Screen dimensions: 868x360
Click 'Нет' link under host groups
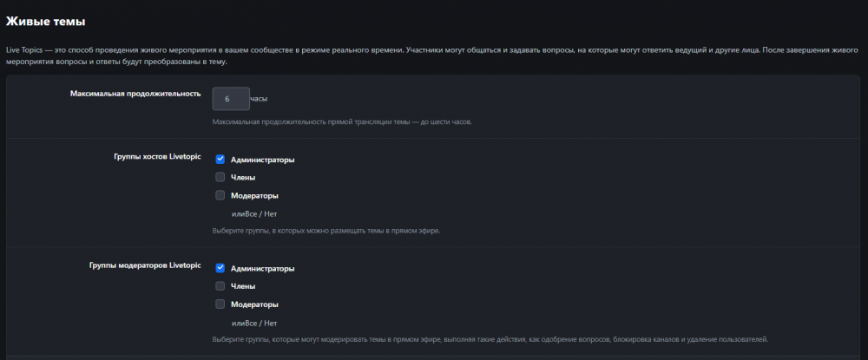[271, 213]
